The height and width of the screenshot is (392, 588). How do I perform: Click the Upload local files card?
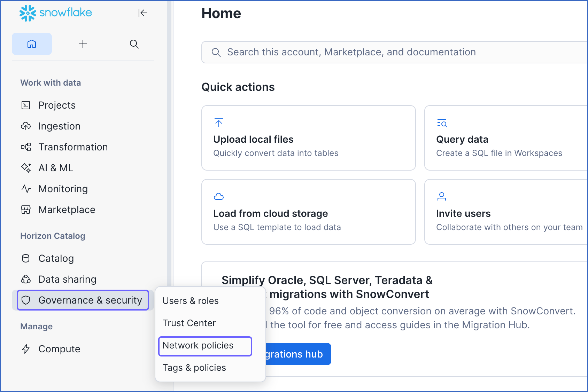(x=308, y=138)
